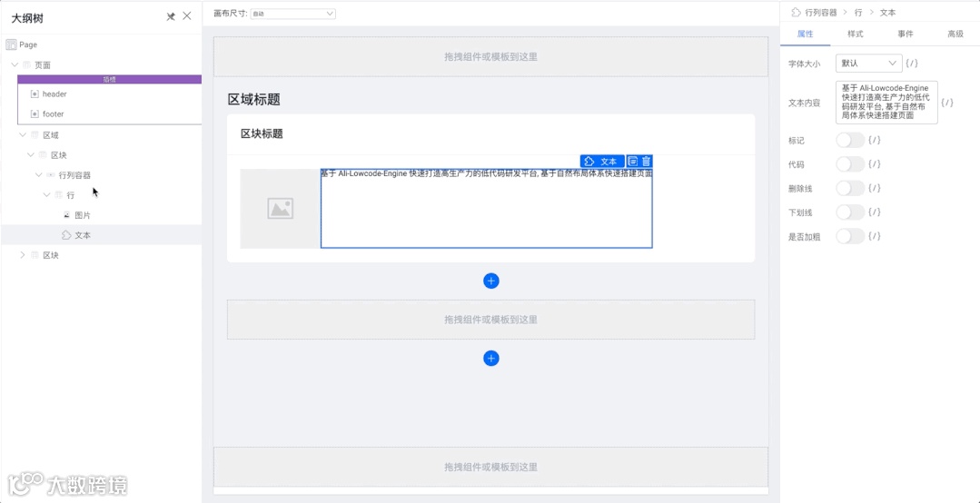
Task: Open the 画布尺寸 canvas size dropdown
Action: pos(292,13)
